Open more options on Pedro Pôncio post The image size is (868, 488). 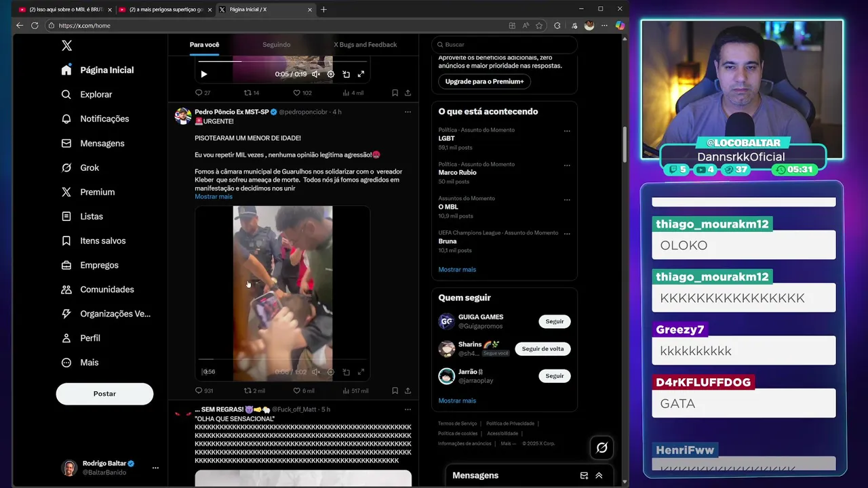[408, 112]
